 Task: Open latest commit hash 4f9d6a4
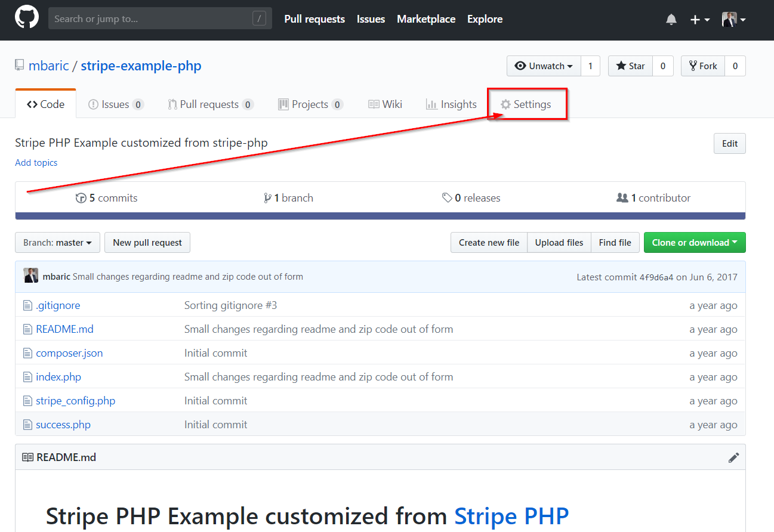[656, 277]
